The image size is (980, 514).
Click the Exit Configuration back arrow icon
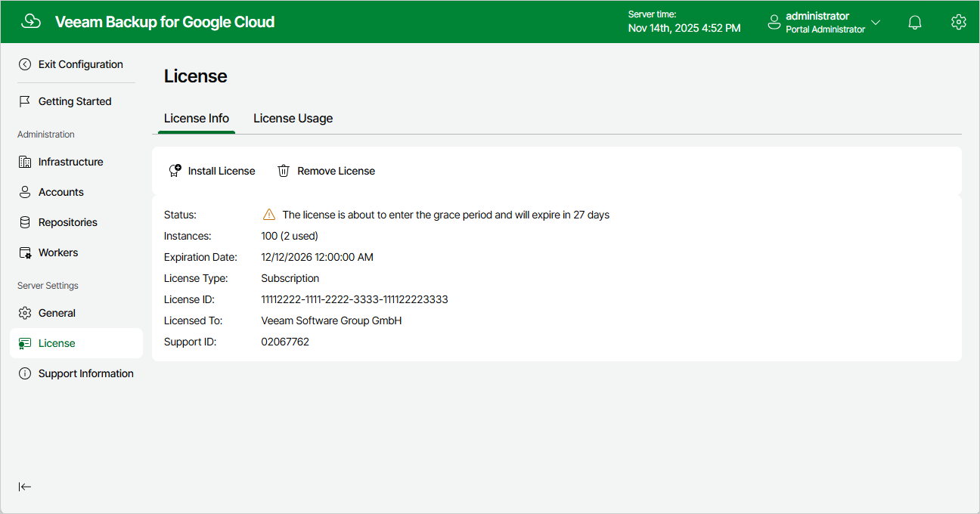pos(25,64)
